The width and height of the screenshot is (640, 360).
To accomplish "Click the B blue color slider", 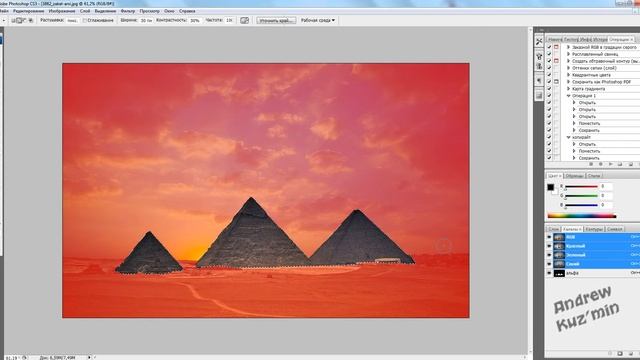I will coord(581,206).
